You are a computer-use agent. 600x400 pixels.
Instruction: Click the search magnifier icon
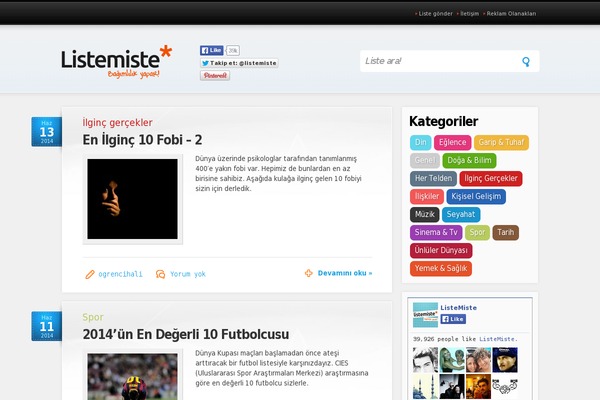click(x=526, y=62)
